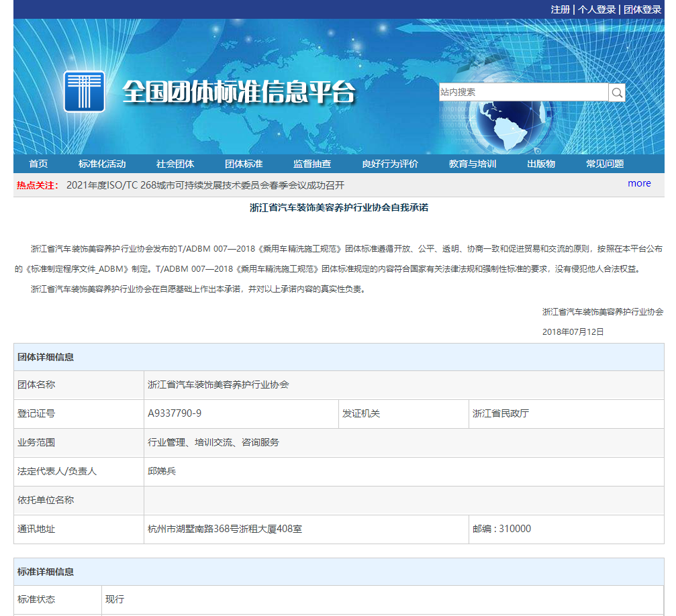The height and width of the screenshot is (616, 676).
Task: Open the 常见问题 menu item
Action: 606,163
